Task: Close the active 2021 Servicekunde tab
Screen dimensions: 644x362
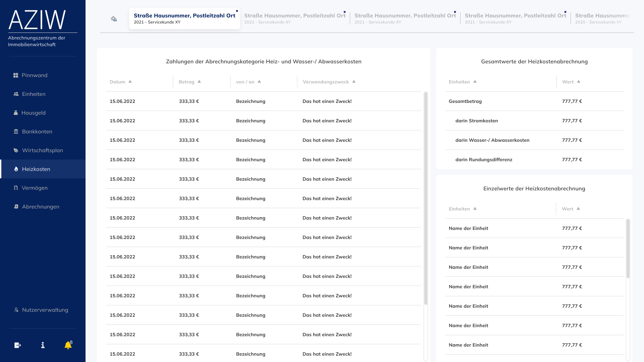Action: click(x=237, y=11)
